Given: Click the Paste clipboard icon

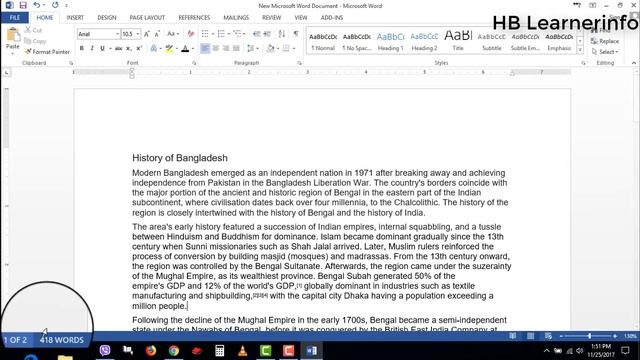Looking at the screenshot, I should click(x=13, y=35).
